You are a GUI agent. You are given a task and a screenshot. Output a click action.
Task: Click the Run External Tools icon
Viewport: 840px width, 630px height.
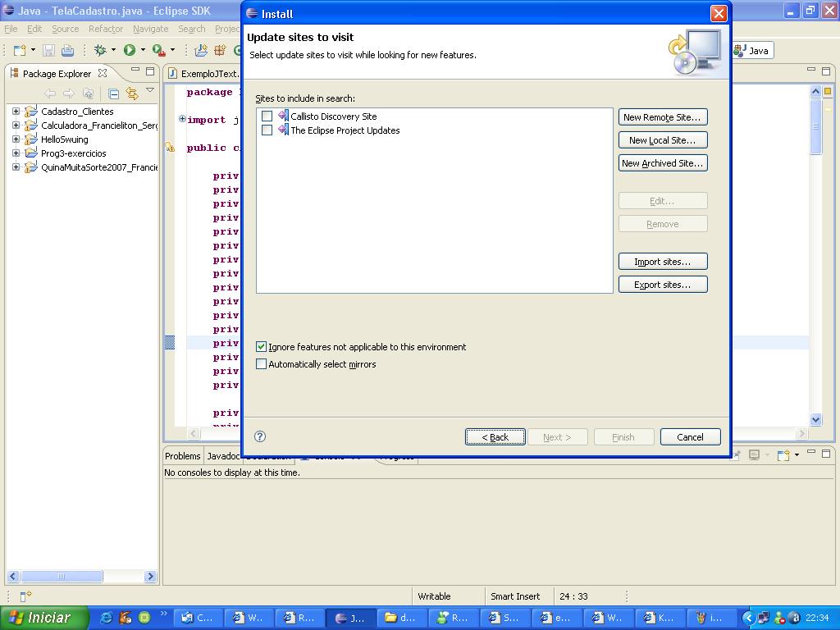pos(158,50)
